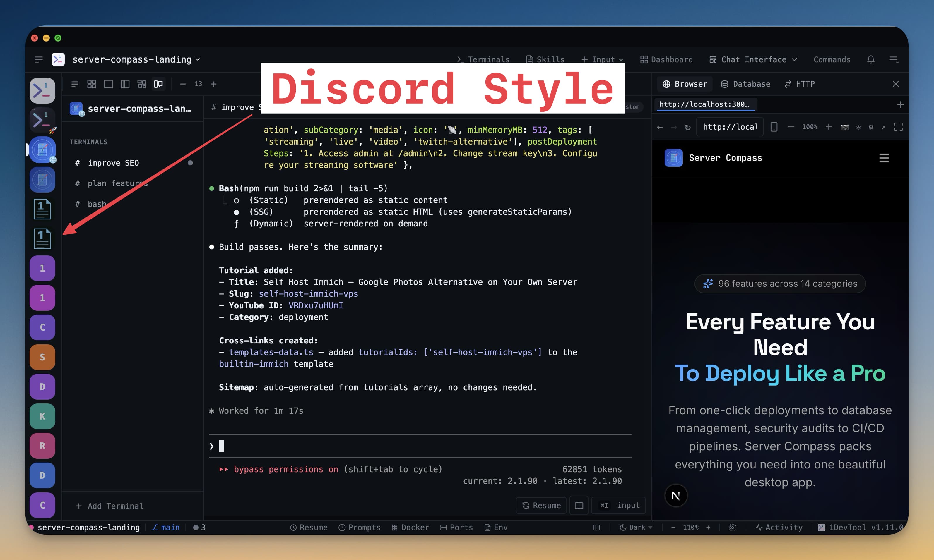Select the grid terminal layout icon
The width and height of the screenshot is (934, 560).
pyautogui.click(x=91, y=84)
